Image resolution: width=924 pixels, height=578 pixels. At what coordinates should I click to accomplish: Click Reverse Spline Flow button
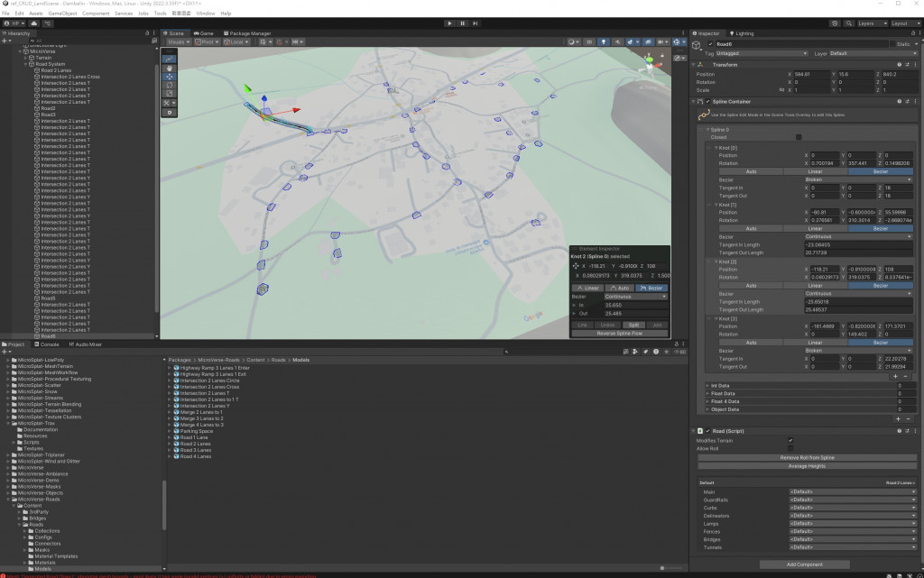point(619,333)
